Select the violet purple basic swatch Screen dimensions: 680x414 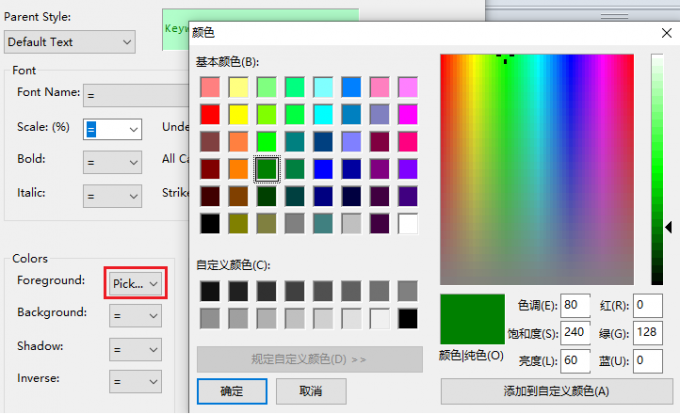408,169
